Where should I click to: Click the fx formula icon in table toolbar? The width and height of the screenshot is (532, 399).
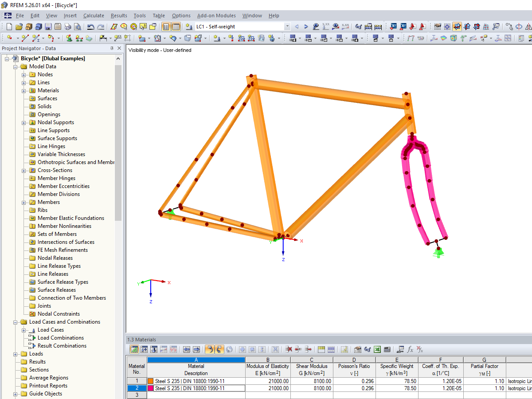[411, 349]
